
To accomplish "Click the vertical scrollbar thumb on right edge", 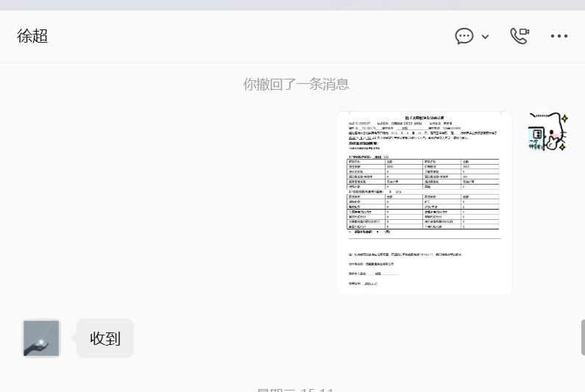I will [x=583, y=338].
